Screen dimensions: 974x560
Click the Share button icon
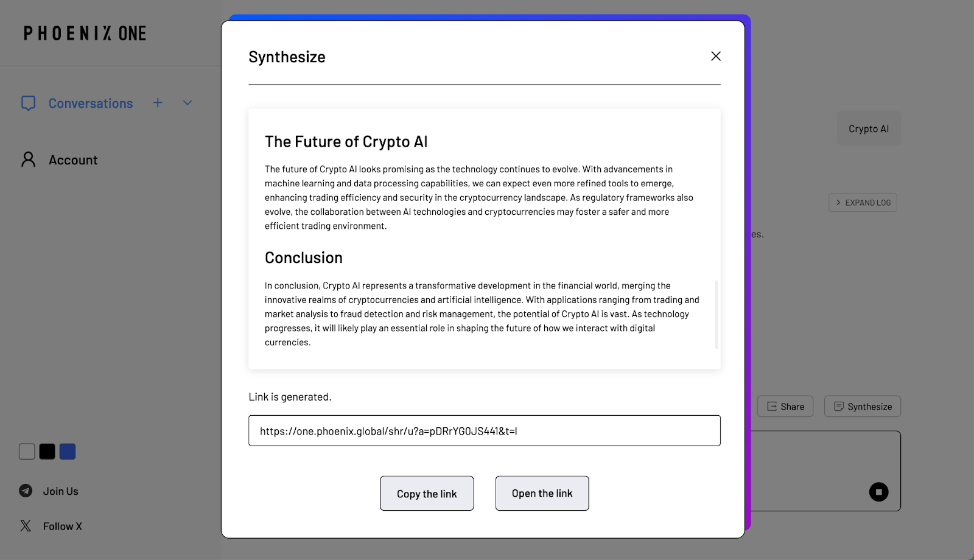tap(772, 407)
